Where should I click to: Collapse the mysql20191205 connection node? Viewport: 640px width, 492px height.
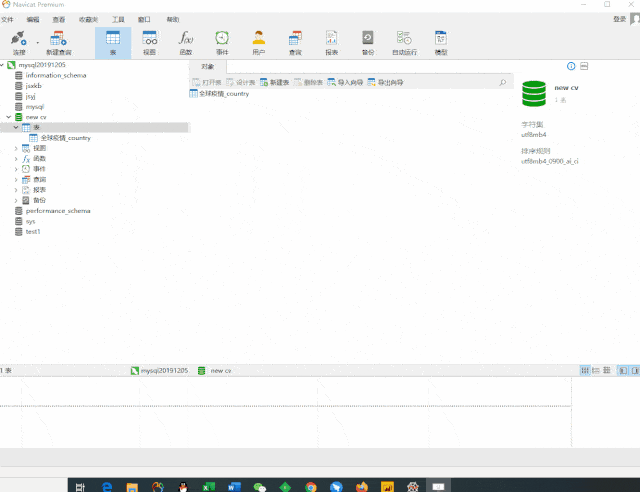[x=2, y=65]
